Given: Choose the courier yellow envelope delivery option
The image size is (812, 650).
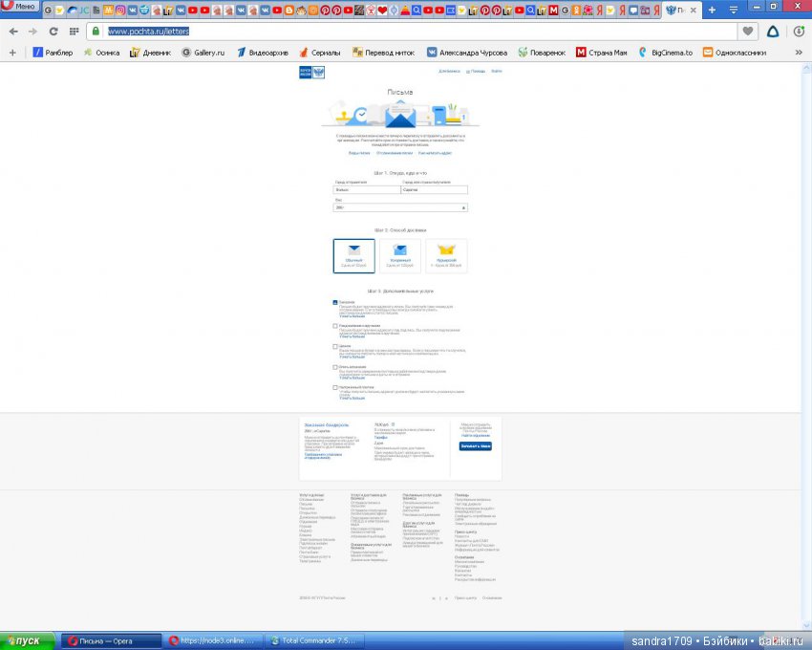Looking at the screenshot, I should (446, 255).
